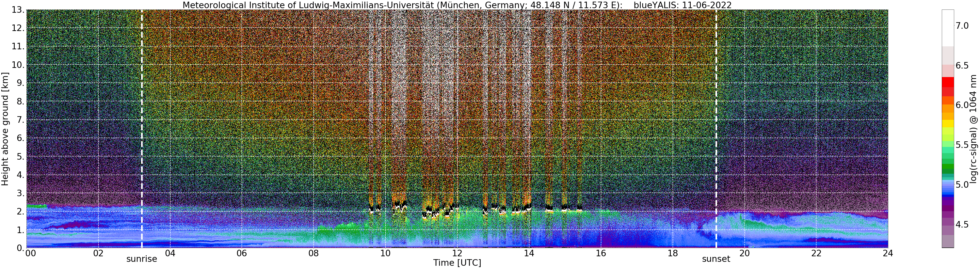
Task: Click the colorbar value '6.5'
Action: [962, 65]
